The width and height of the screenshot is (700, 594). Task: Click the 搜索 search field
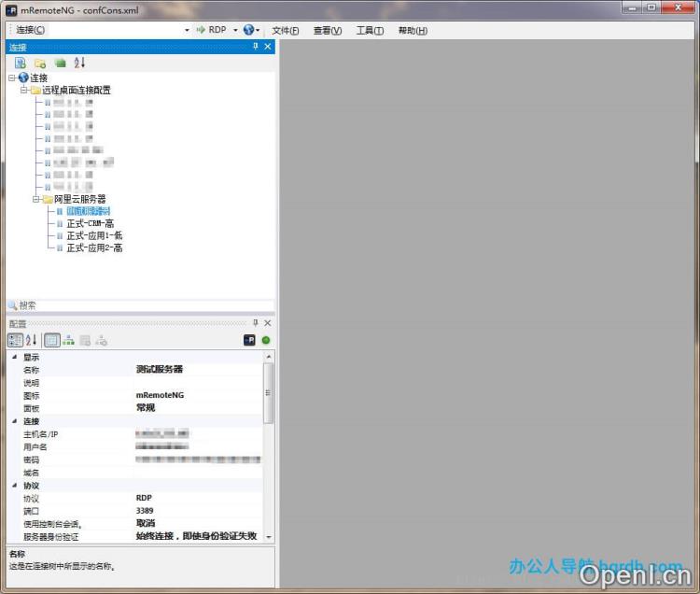point(140,305)
